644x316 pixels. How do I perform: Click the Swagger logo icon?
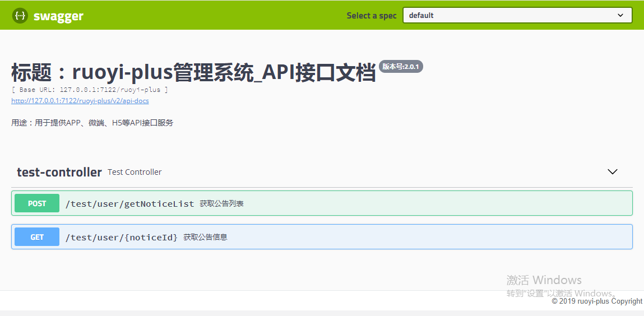click(x=20, y=16)
